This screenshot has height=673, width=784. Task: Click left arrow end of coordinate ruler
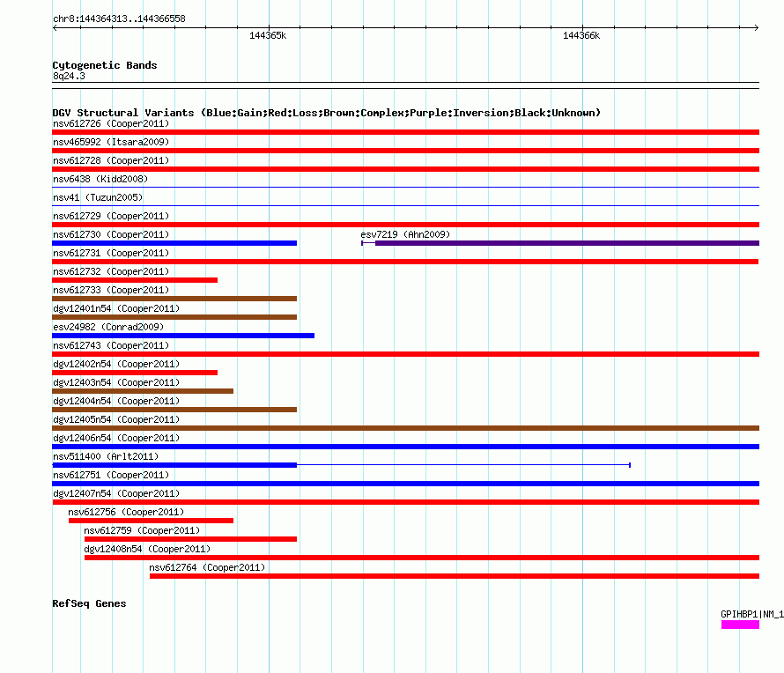[x=55, y=27]
